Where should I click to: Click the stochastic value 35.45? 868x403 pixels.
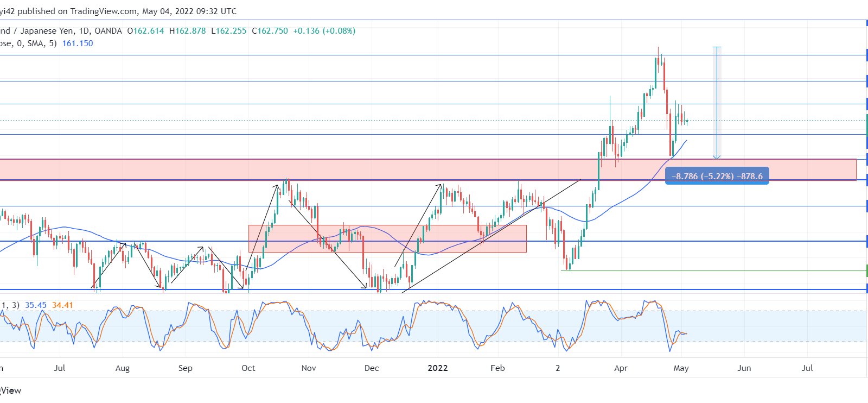click(36, 305)
